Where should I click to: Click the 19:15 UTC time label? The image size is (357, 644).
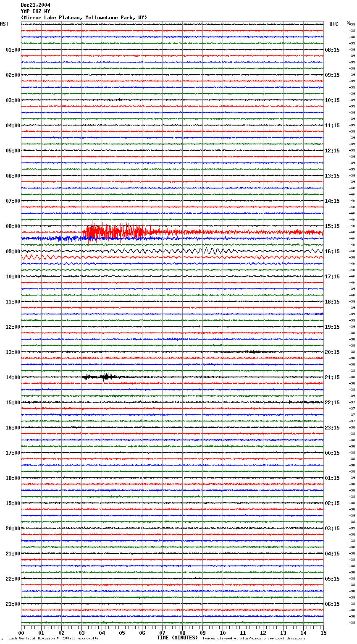332,327
